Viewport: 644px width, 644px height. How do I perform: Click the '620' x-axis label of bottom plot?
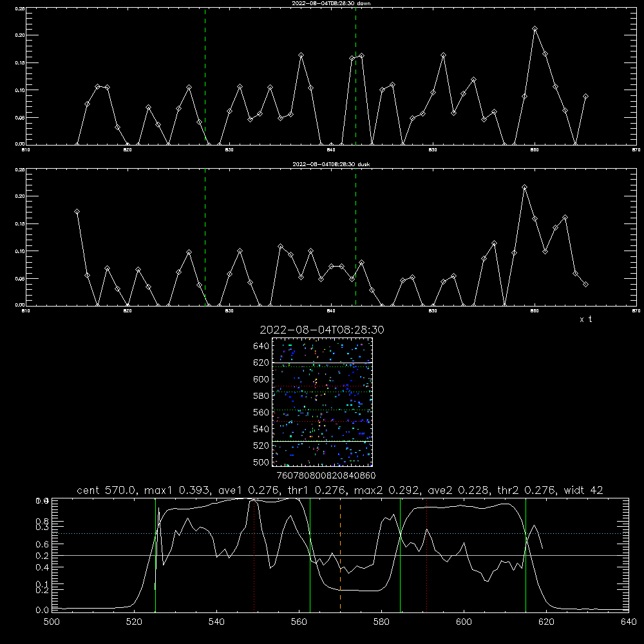[x=546, y=622]
